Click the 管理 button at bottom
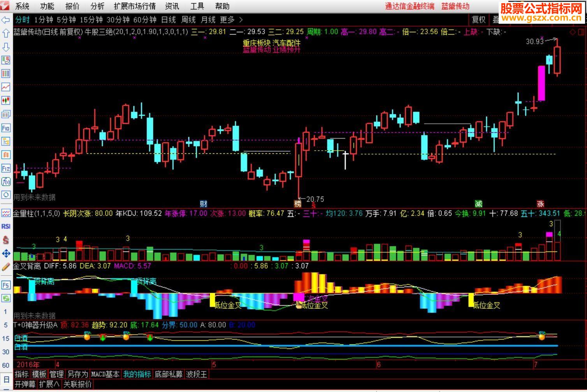587x392 pixels. tap(56, 374)
